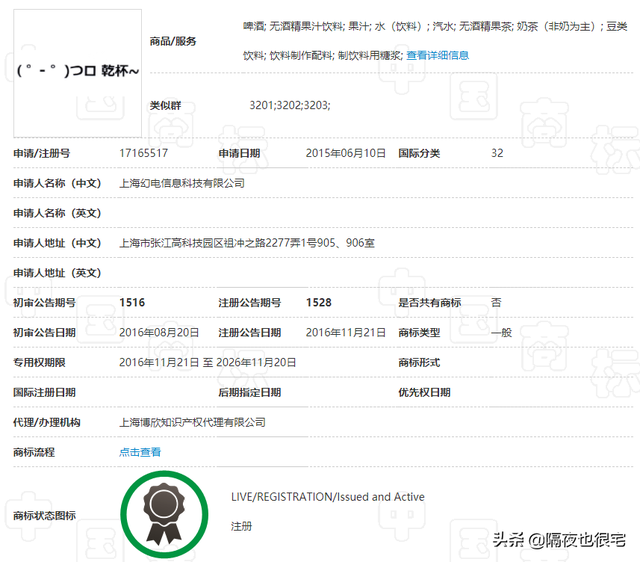The width and height of the screenshot is (640, 562).
Task: Click the 商标状态图标 label
Action: [44, 515]
